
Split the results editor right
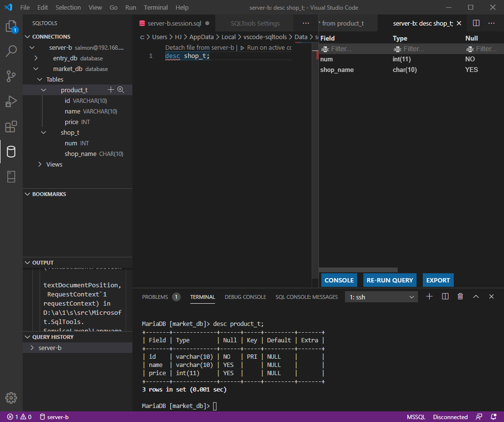476,23
